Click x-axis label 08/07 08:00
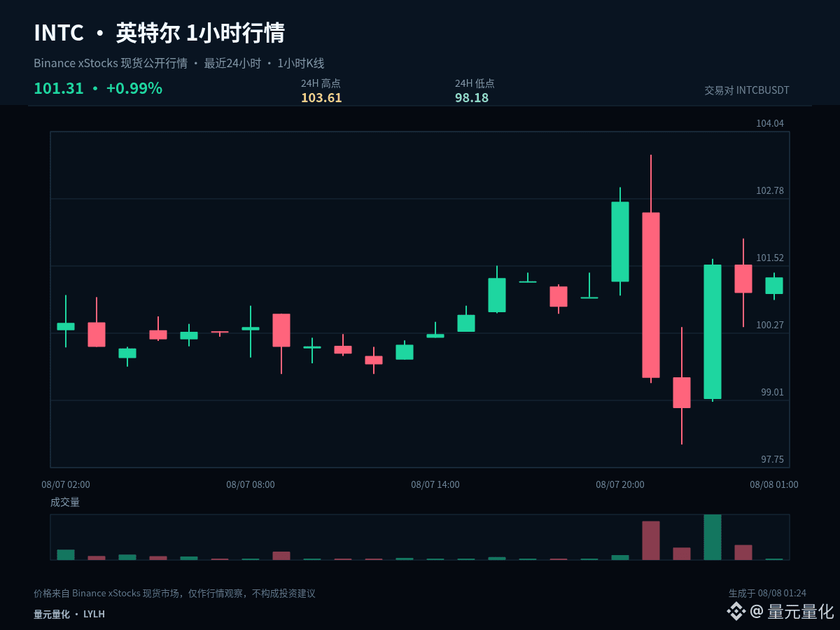This screenshot has width=840, height=630. coord(251,484)
